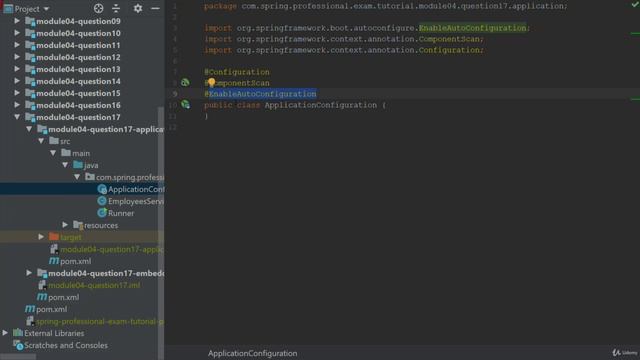Image resolution: width=640 pixels, height=360 pixels.
Task: Click highlighted @EnableAutoConfiguration annotation
Action: click(x=260, y=94)
